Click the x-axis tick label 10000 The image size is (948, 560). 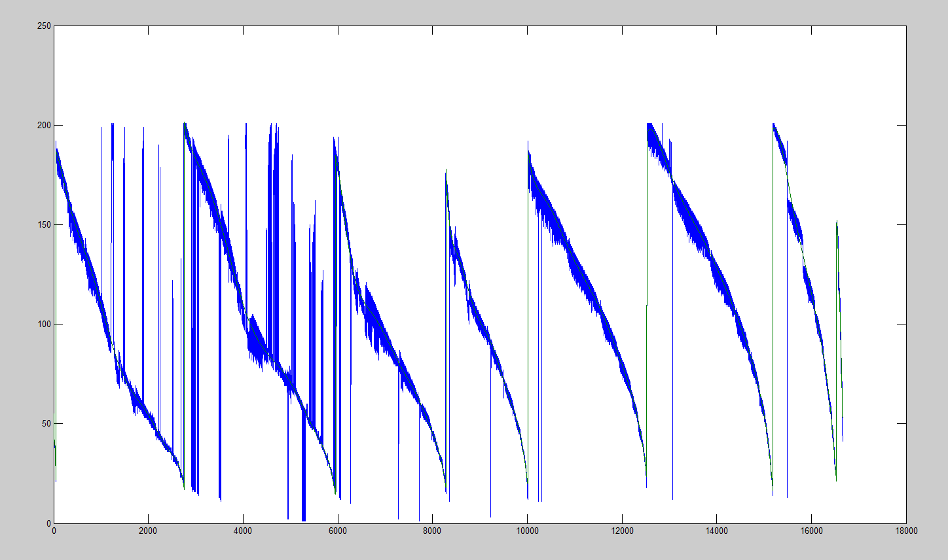[527, 532]
